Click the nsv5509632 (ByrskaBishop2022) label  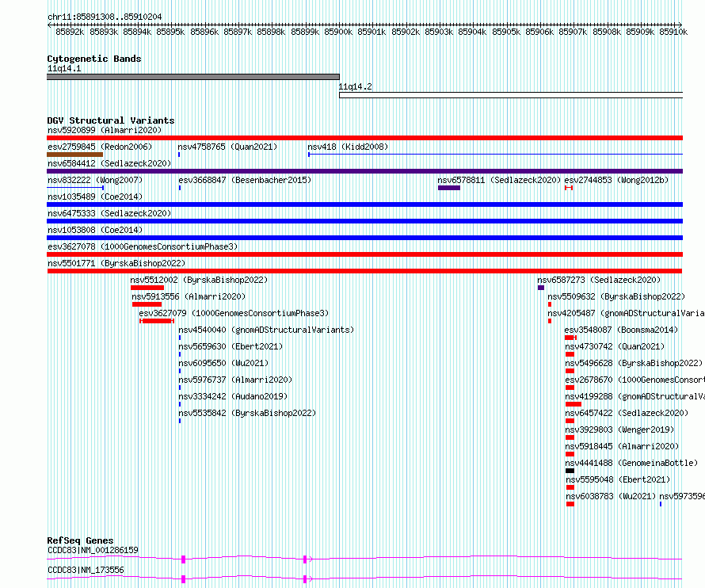(616, 297)
